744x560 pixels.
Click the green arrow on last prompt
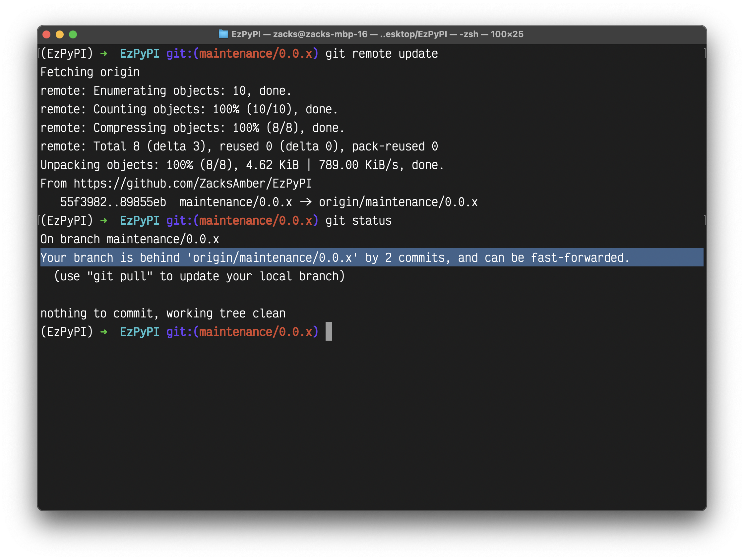[103, 332]
